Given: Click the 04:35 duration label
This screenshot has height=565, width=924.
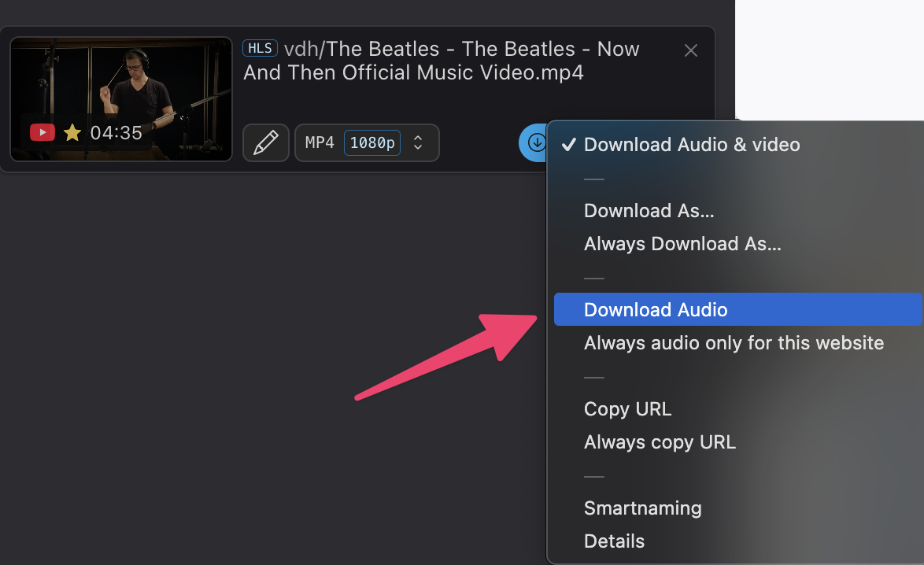Looking at the screenshot, I should [x=116, y=133].
